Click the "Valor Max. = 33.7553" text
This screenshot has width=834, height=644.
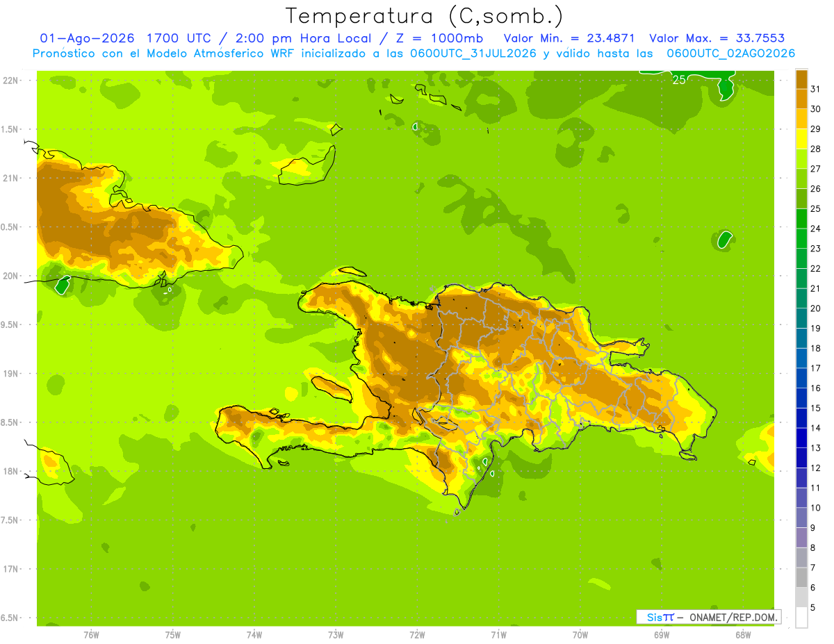click(x=717, y=38)
